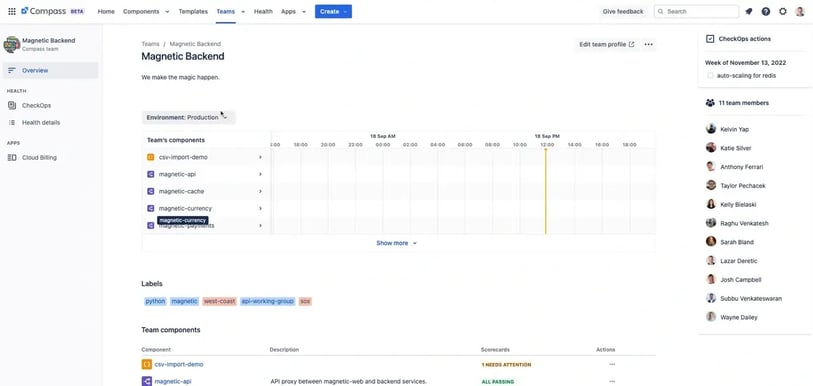
Task: Click the csv-import-demo icon in Team components table
Action: (x=147, y=364)
